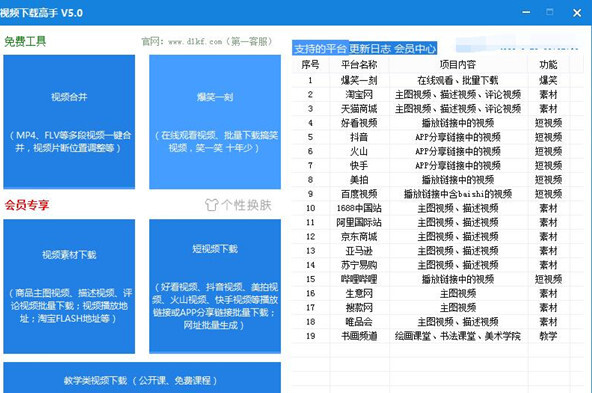Click the 爆笑 function cell
This screenshot has height=393, width=592.
[548, 80]
